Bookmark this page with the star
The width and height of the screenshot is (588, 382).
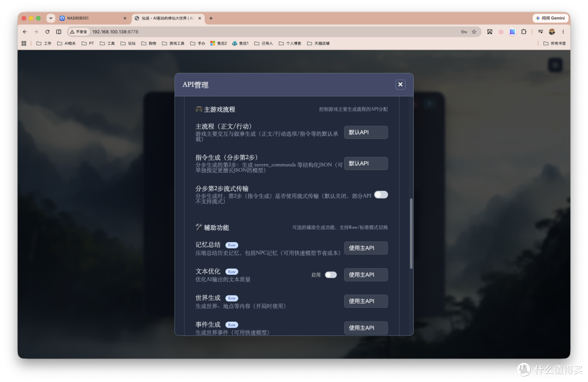(474, 32)
